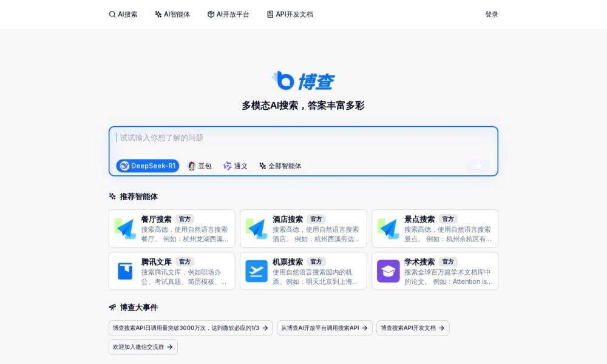Viewport: 607px width, 364px height.
Task: Click 酒店搜索 description about 杭州西溪旁边
Action: pos(316,234)
